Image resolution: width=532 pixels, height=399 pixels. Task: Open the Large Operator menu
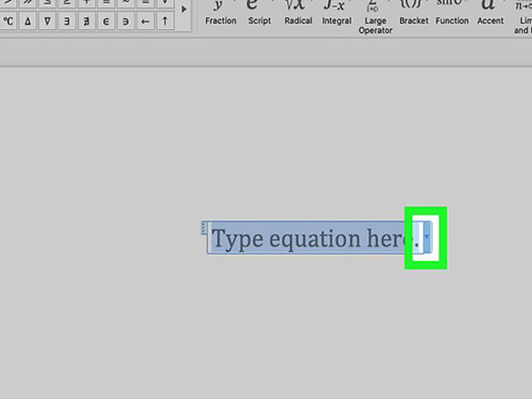375,16
